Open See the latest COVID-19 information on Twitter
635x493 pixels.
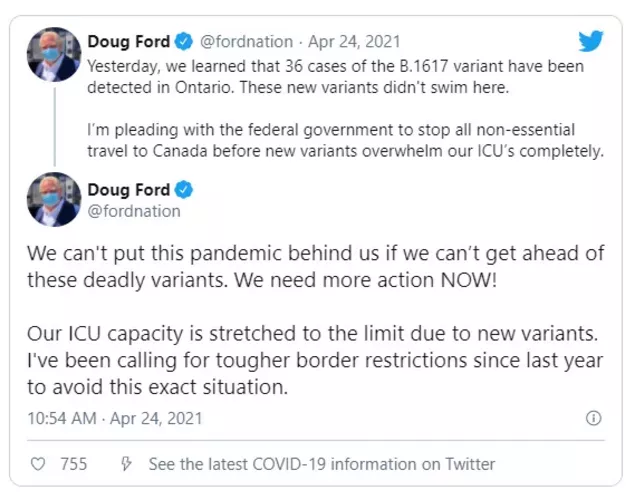tap(321, 464)
